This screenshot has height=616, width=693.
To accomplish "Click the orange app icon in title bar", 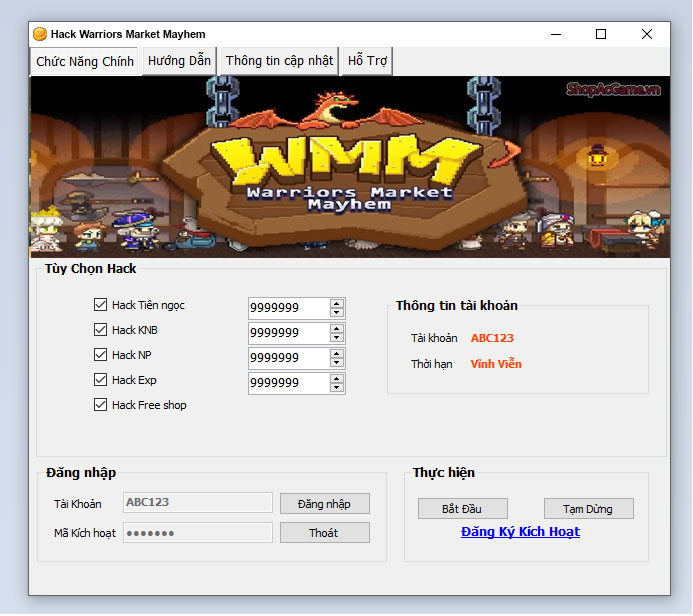I will click(40, 34).
